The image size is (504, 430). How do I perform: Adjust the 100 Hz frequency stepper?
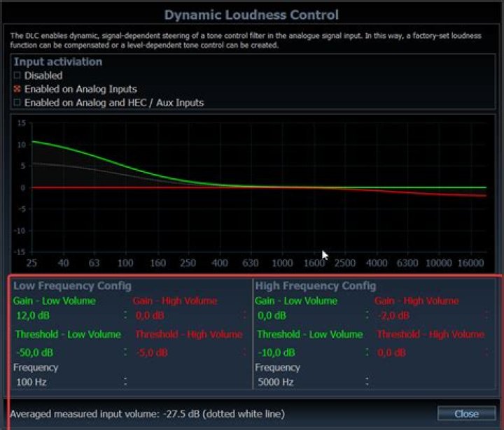(125, 382)
